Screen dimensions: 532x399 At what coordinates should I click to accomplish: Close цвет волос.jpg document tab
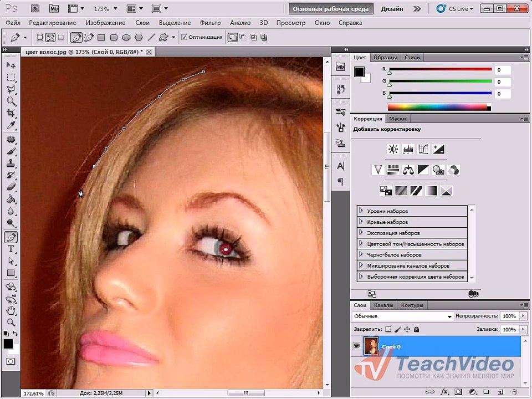point(149,52)
